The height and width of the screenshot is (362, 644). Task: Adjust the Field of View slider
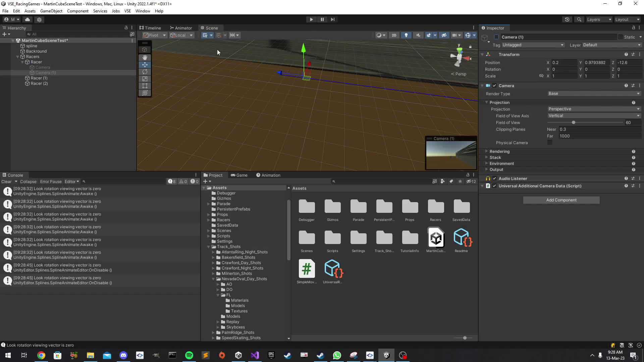pos(573,123)
